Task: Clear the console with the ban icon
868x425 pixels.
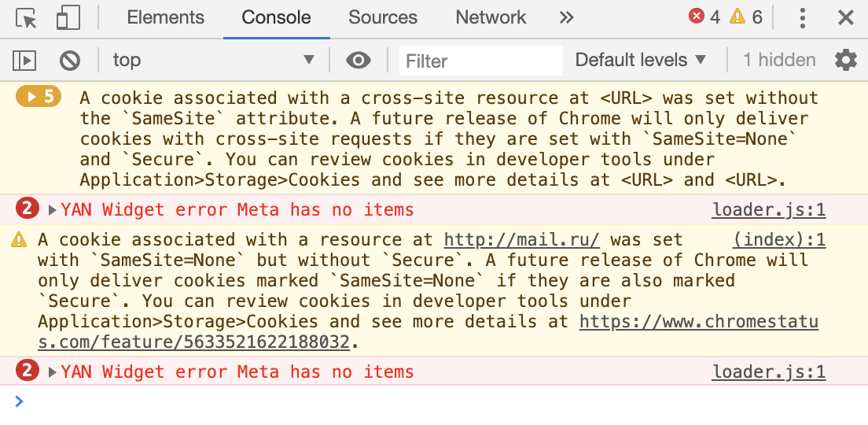Action: click(70, 60)
